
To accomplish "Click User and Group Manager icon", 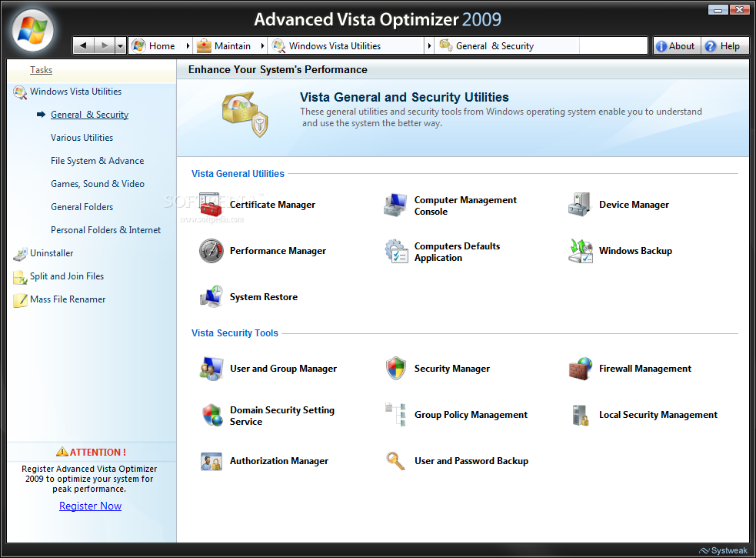I will tap(211, 369).
